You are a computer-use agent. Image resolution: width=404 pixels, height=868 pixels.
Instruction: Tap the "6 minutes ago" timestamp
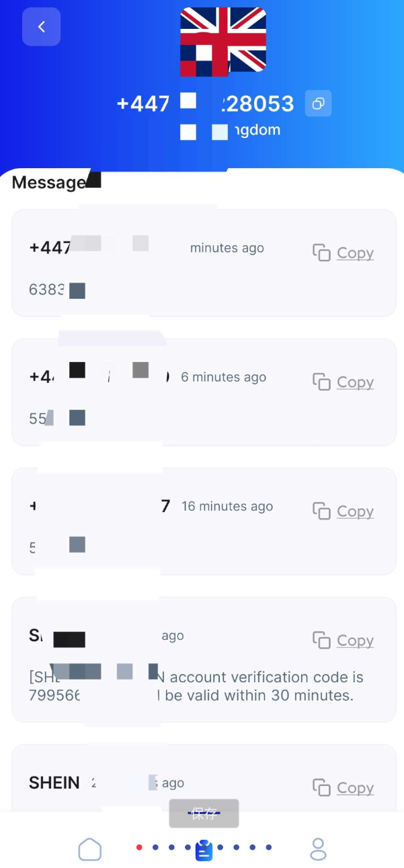pos(223,377)
